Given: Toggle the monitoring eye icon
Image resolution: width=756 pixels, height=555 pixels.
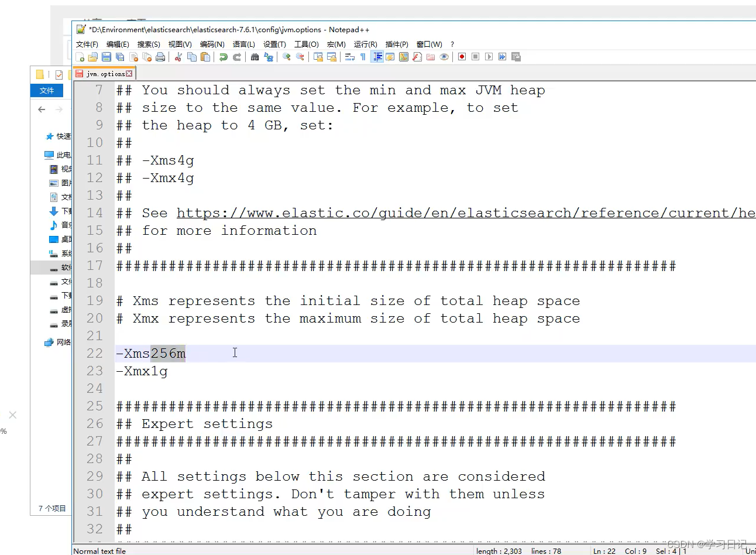Looking at the screenshot, I should point(444,57).
